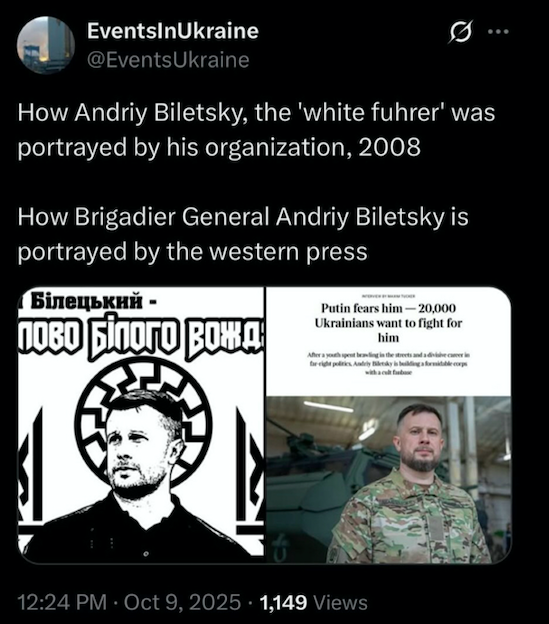Click the Oct 9, 2025 date
This screenshot has width=549, height=624.
point(182,602)
